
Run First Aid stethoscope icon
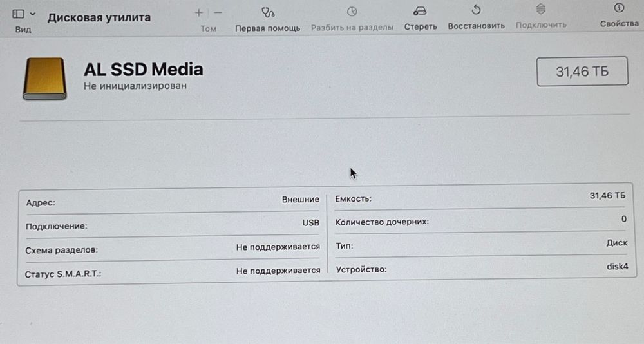268,12
